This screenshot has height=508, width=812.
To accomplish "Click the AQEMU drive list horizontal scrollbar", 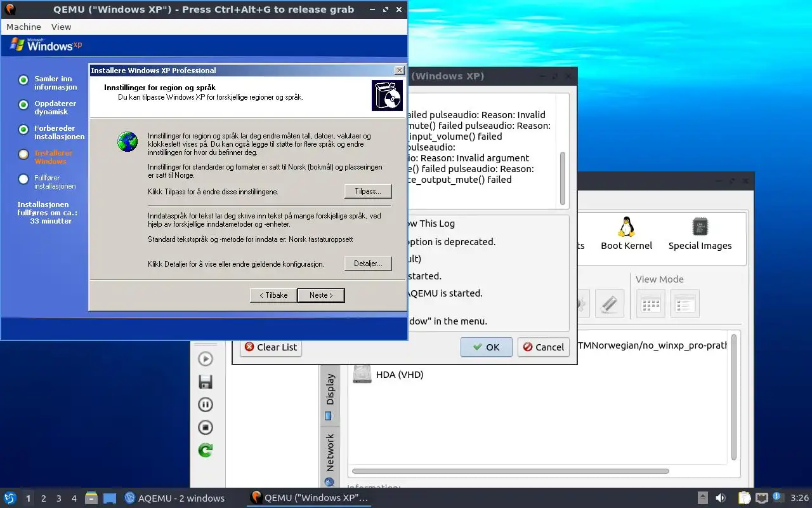I will tap(511, 471).
